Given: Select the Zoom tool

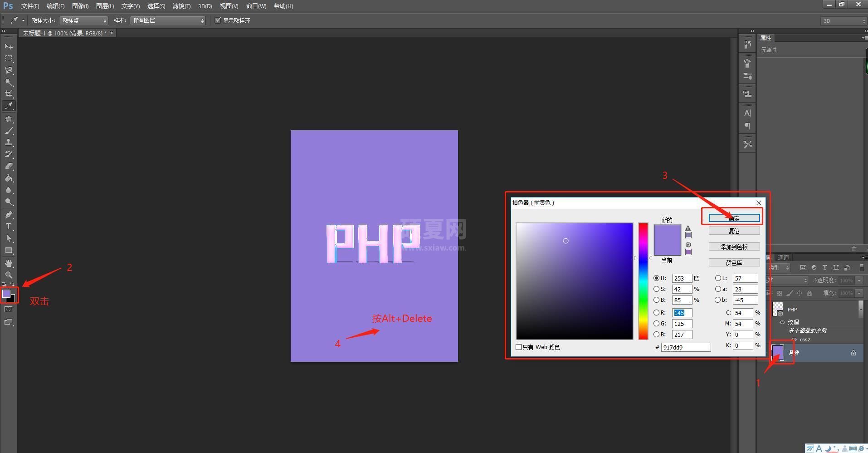Looking at the screenshot, I should (x=9, y=275).
